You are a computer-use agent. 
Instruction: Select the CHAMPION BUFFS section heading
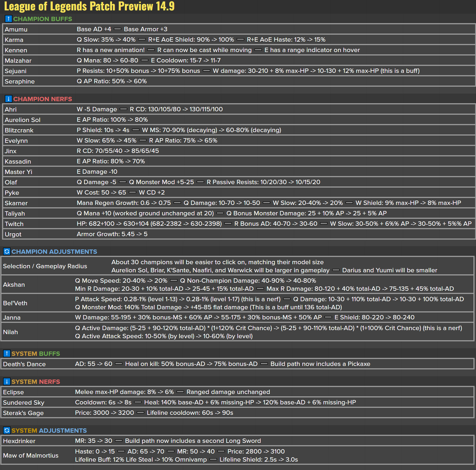pyautogui.click(x=42, y=19)
